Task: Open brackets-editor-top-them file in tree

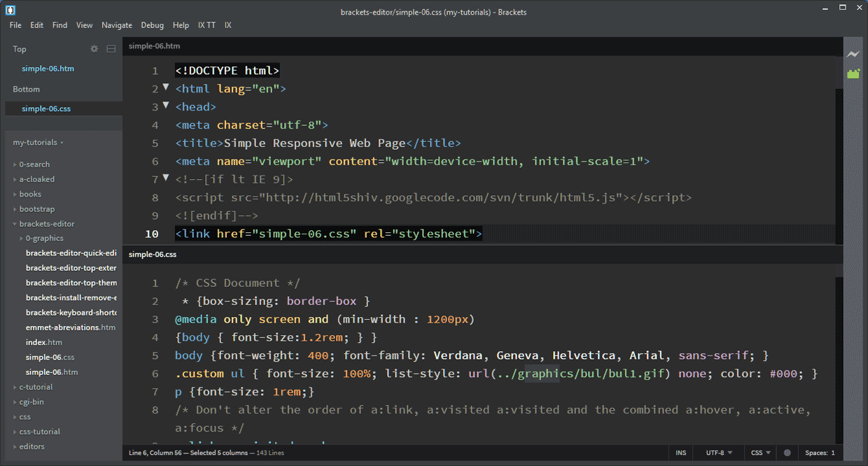Action: (x=71, y=283)
